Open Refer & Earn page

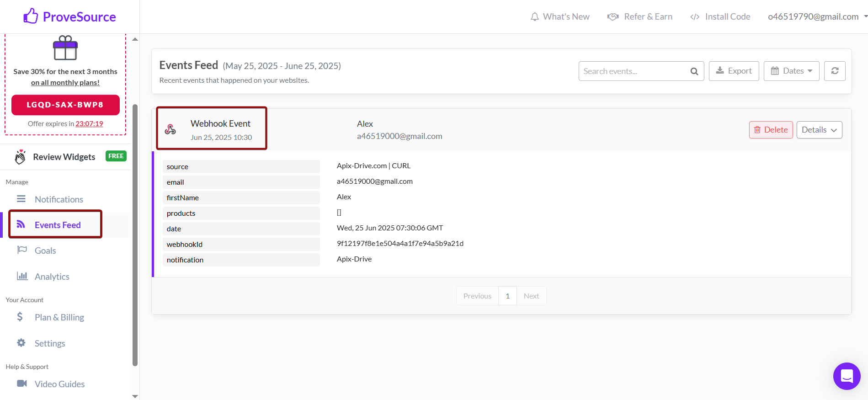[639, 17]
